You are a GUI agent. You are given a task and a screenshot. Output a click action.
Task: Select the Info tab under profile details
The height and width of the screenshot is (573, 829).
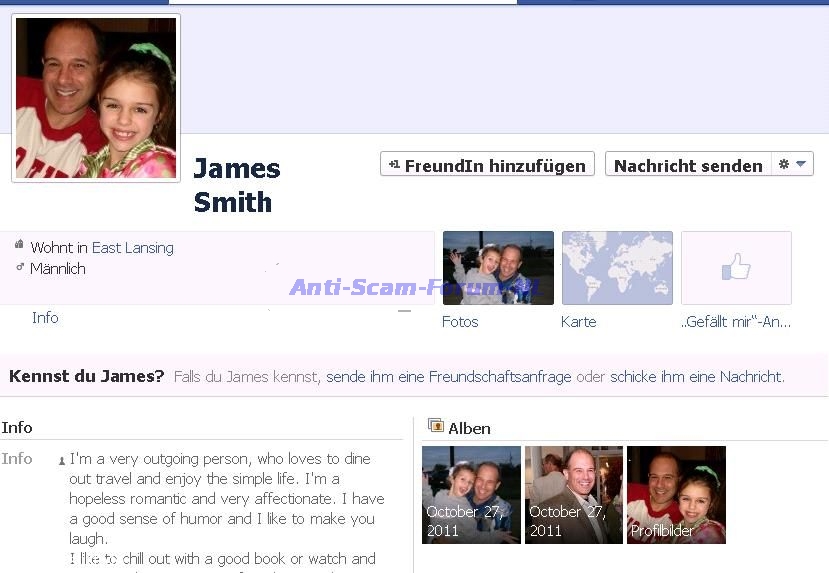45,318
